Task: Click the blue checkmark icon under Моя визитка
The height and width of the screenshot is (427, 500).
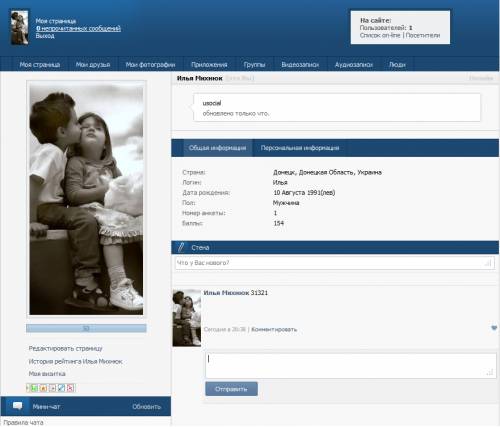Action: coord(61,388)
